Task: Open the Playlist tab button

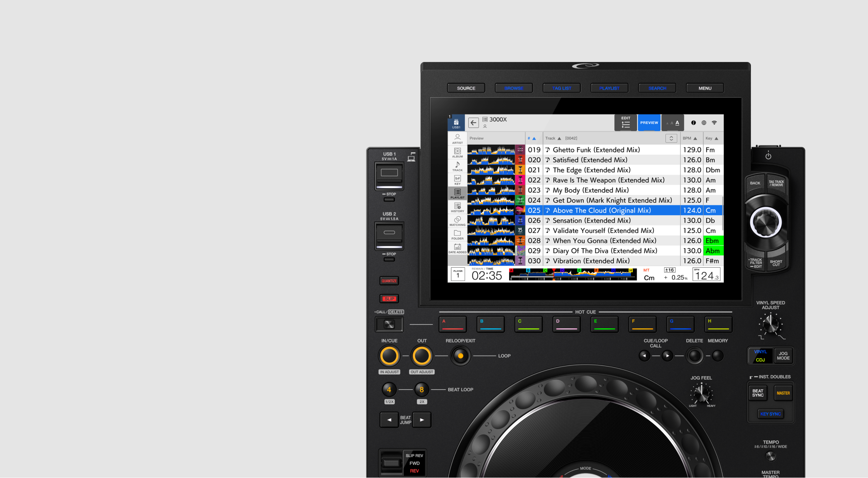Action: tap(609, 88)
